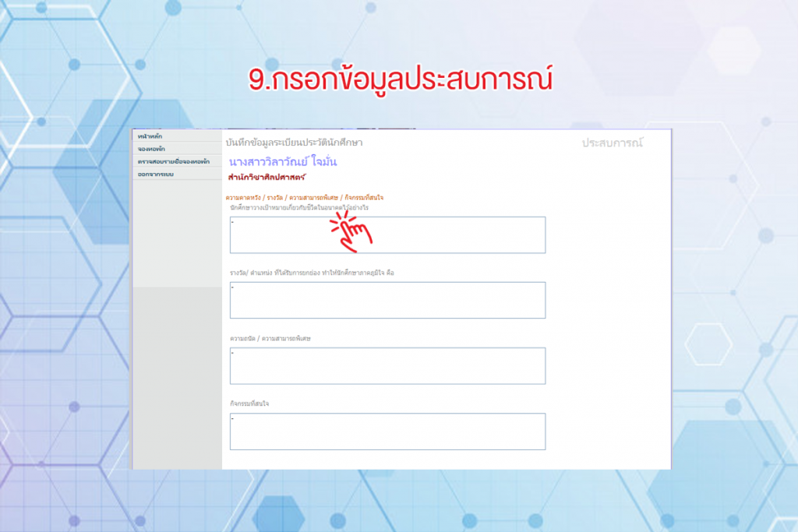The image size is (798, 532).
Task: Open หน้าหลัก in the sidebar menu
Action: tap(150, 136)
